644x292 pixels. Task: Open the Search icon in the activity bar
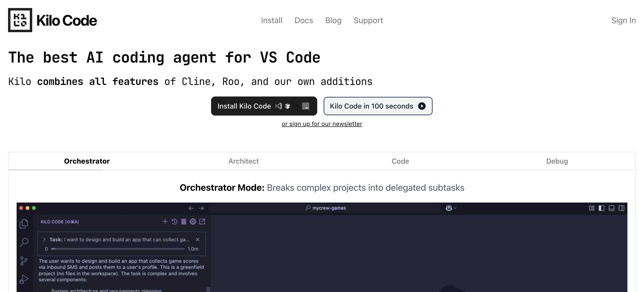click(x=24, y=242)
